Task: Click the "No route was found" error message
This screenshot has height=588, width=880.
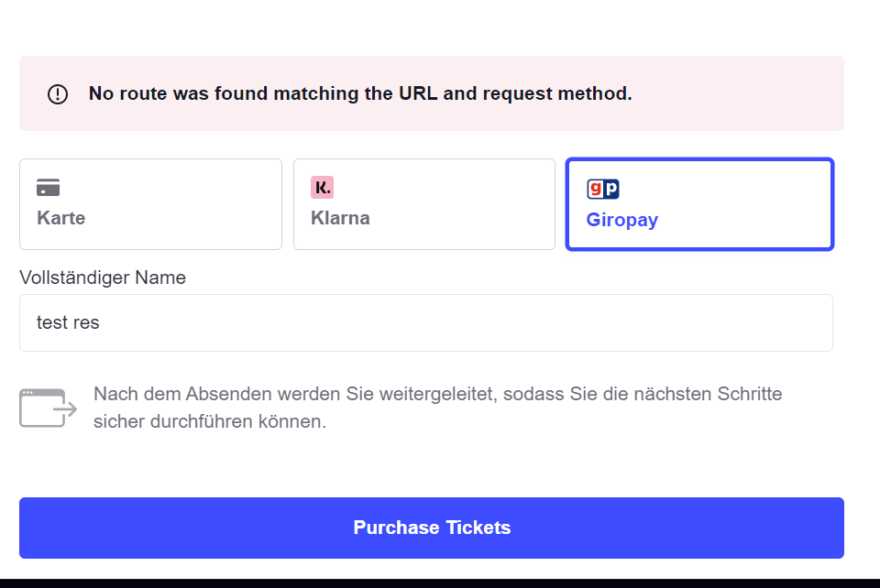Action: 360,93
